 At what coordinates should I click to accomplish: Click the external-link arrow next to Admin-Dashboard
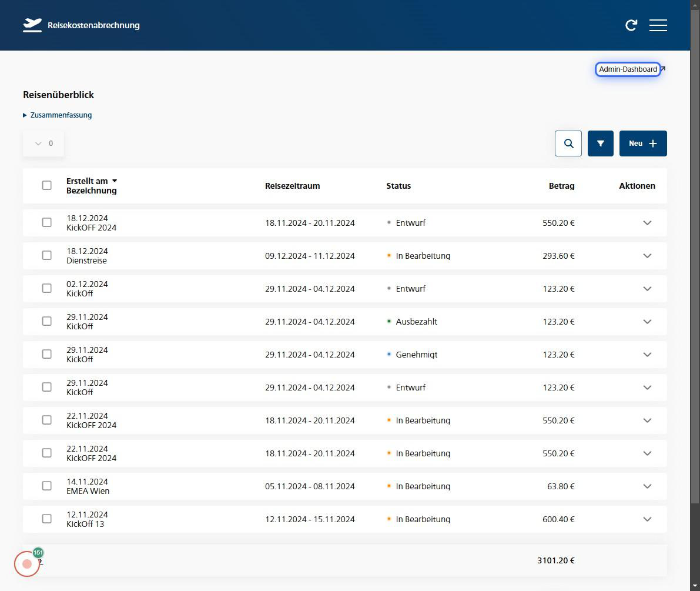(x=662, y=69)
